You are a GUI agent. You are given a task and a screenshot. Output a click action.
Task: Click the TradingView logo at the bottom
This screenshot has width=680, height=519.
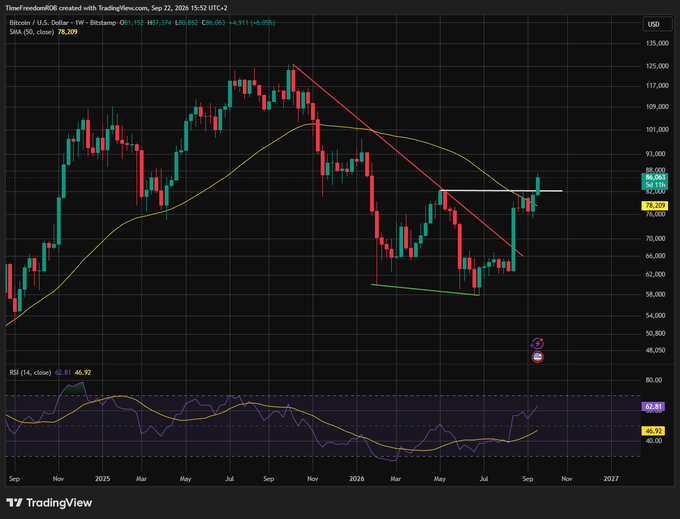49,503
